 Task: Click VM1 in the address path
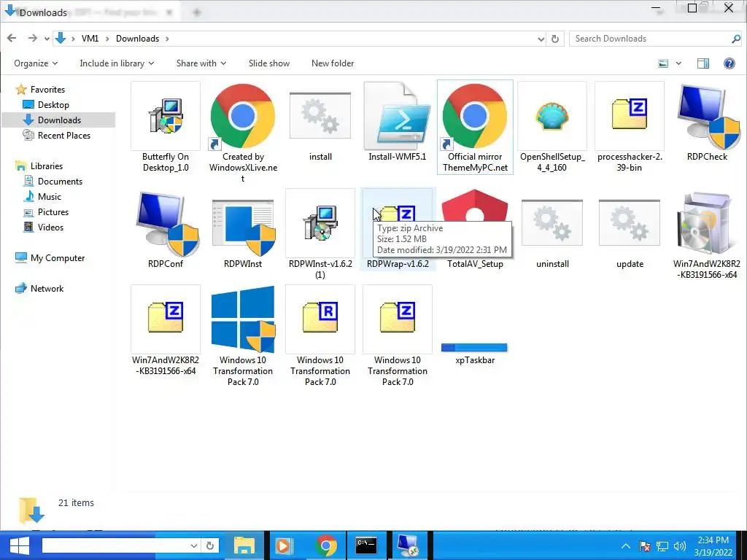pyautogui.click(x=90, y=39)
